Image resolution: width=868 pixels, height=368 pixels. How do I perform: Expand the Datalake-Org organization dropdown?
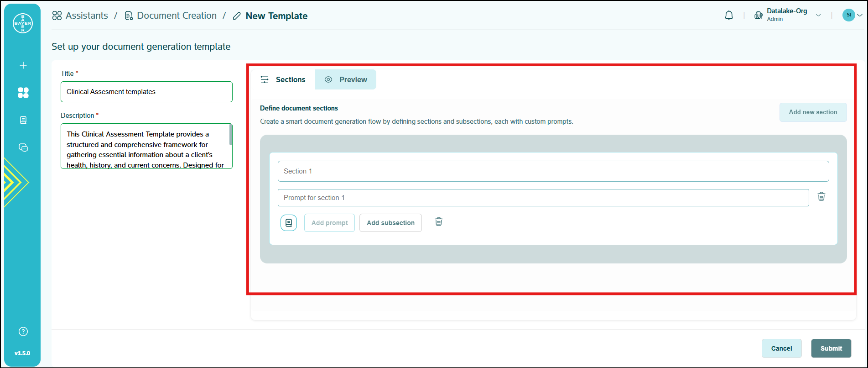point(818,16)
